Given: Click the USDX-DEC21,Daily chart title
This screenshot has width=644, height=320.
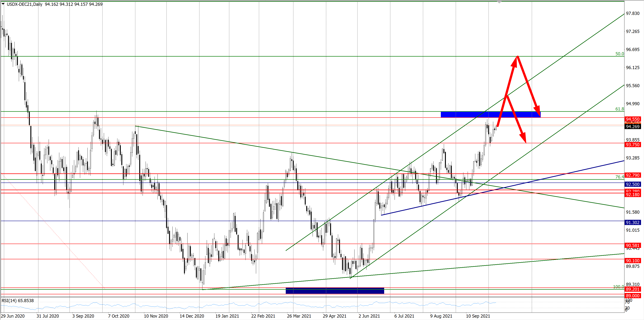Looking at the screenshot, I should click(24, 4).
